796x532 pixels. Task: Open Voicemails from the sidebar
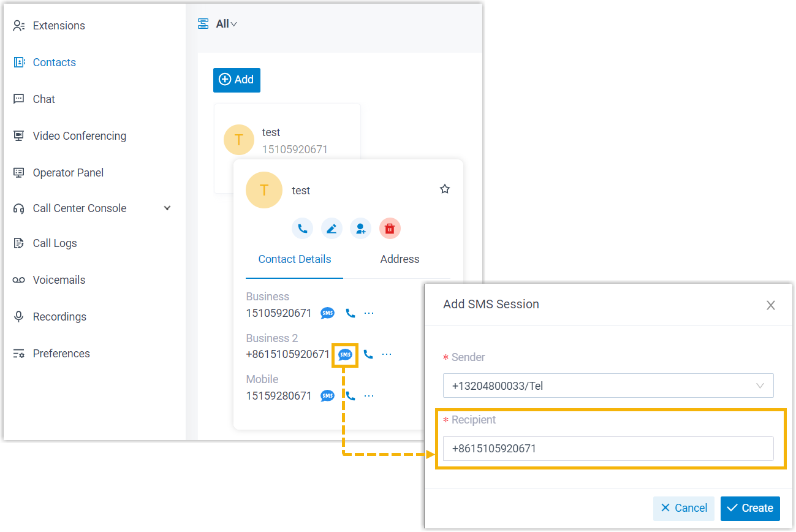pyautogui.click(x=59, y=280)
